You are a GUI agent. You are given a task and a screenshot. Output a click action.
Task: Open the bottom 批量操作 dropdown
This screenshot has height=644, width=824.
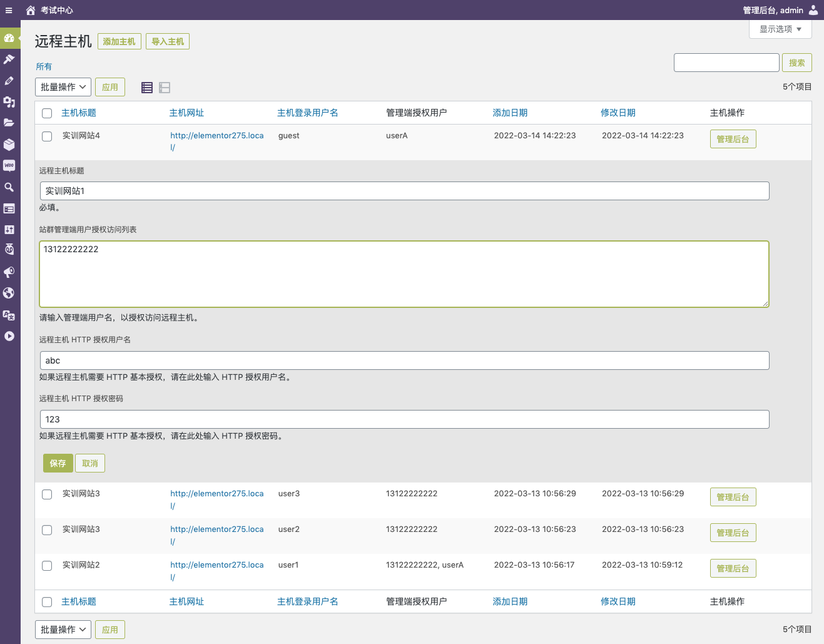63,630
